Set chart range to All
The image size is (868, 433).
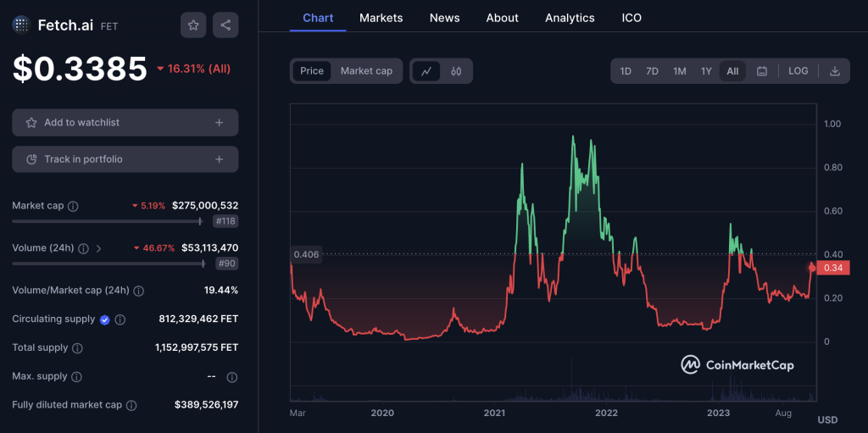tap(732, 71)
